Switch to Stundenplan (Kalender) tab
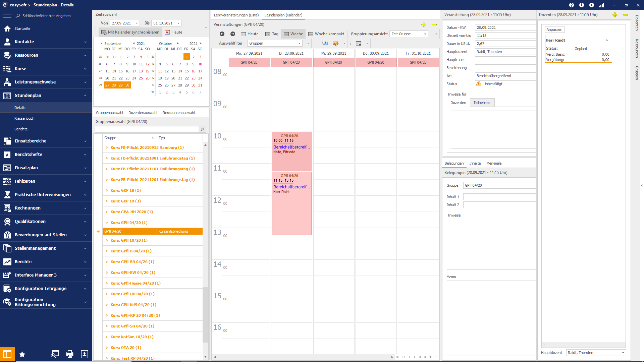The height and width of the screenshot is (362, 644). 283,15
